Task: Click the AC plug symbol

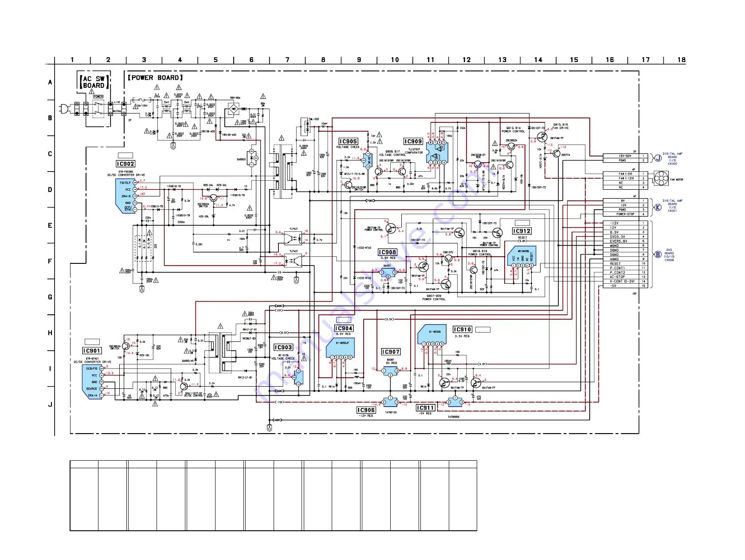Action: coord(65,108)
